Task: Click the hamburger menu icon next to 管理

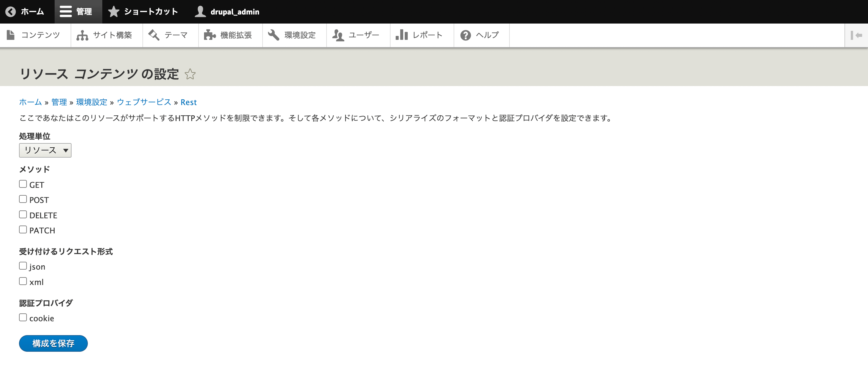Action: pyautogui.click(x=65, y=11)
